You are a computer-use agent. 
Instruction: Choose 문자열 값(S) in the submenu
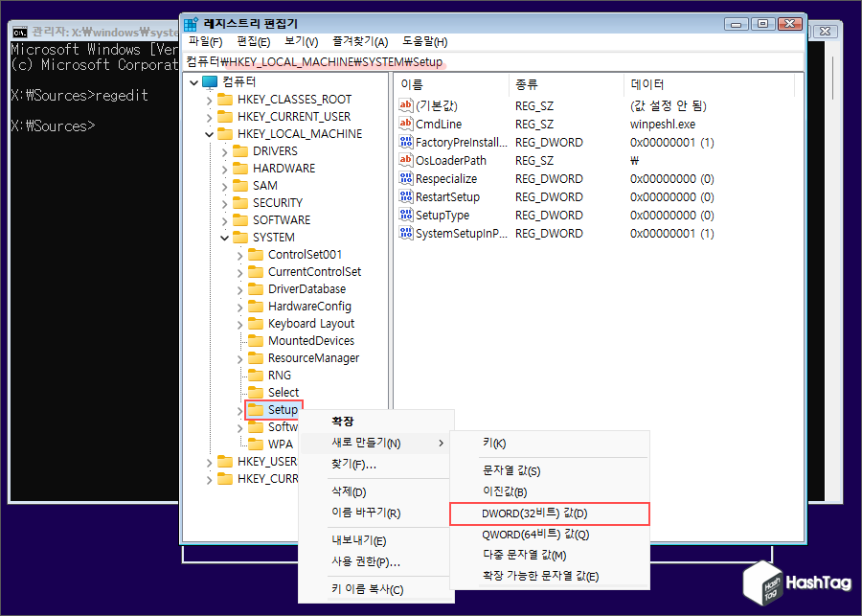550,470
